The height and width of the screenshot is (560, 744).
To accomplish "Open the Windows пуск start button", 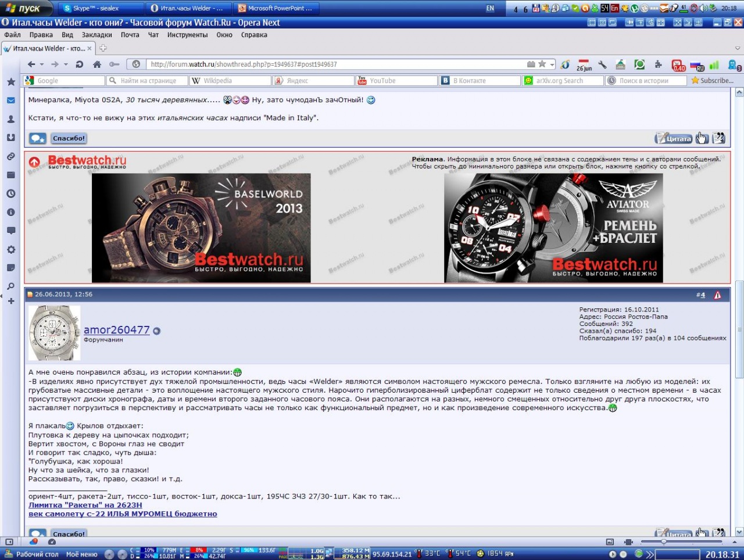I will tap(26, 8).
